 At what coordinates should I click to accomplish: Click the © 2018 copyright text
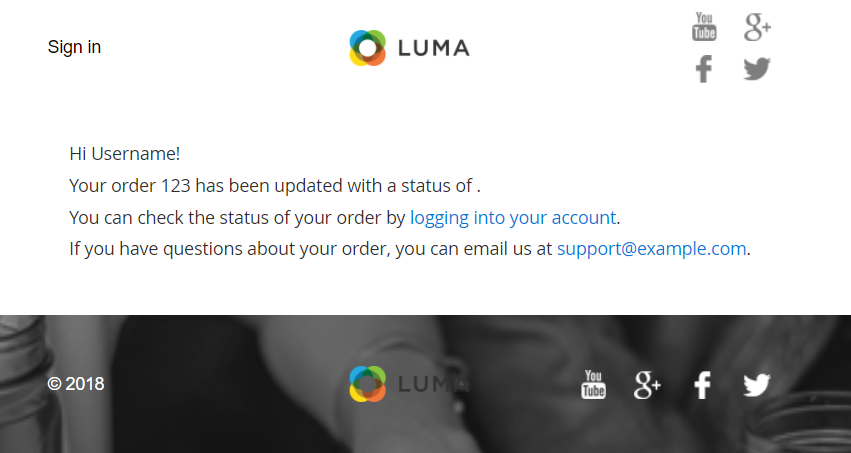[x=76, y=384]
